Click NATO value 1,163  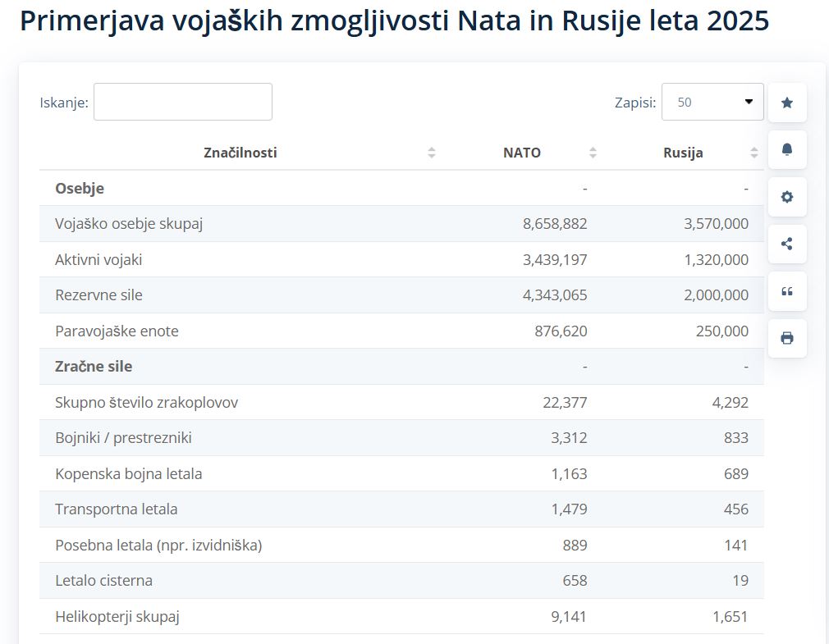[x=569, y=474]
